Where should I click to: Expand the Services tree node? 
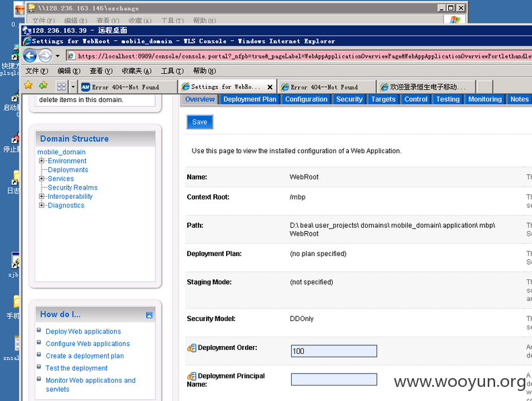pyautogui.click(x=42, y=179)
